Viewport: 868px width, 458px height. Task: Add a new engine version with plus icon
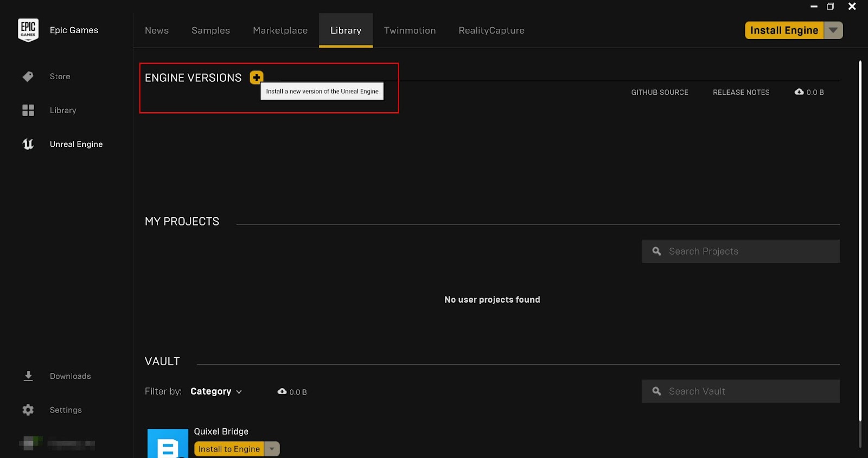[x=257, y=78]
